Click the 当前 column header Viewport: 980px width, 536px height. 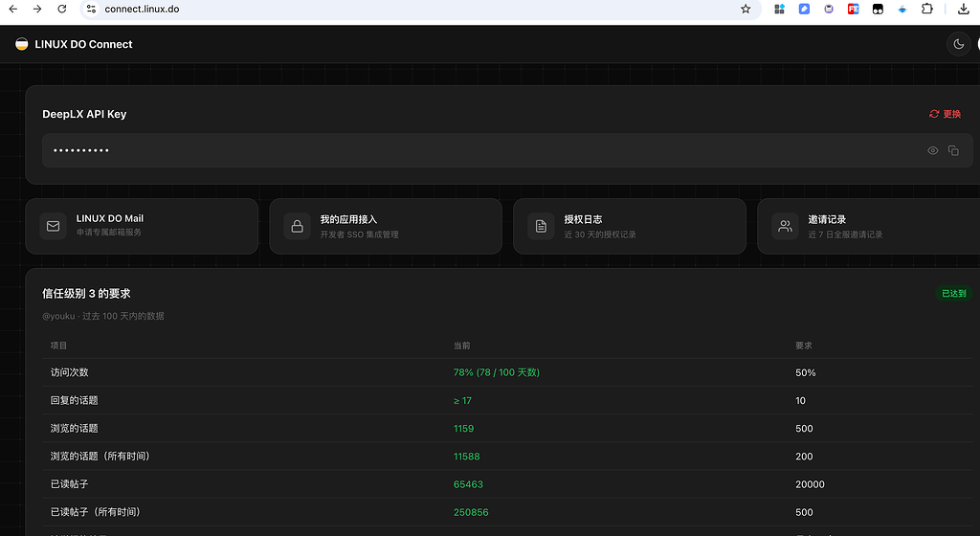point(462,346)
